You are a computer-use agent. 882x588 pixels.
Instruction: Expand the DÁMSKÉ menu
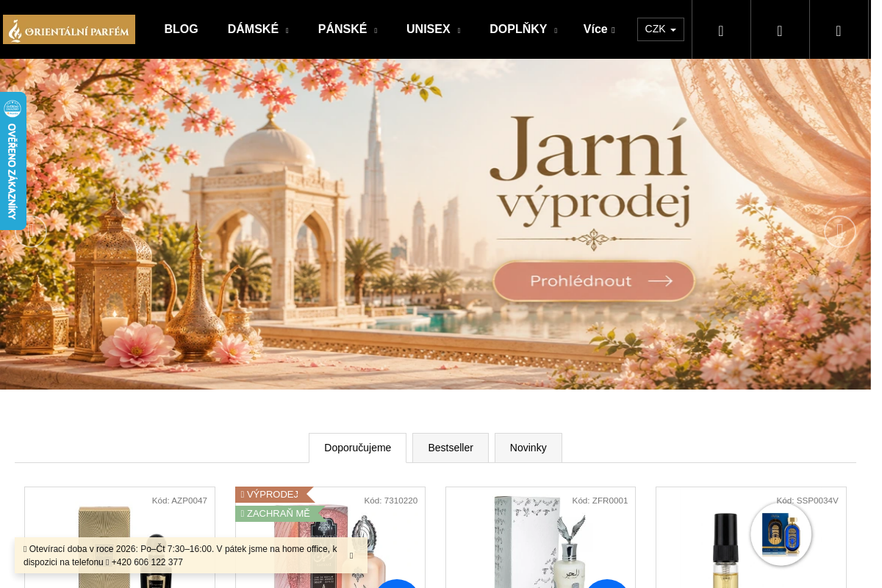(x=258, y=29)
